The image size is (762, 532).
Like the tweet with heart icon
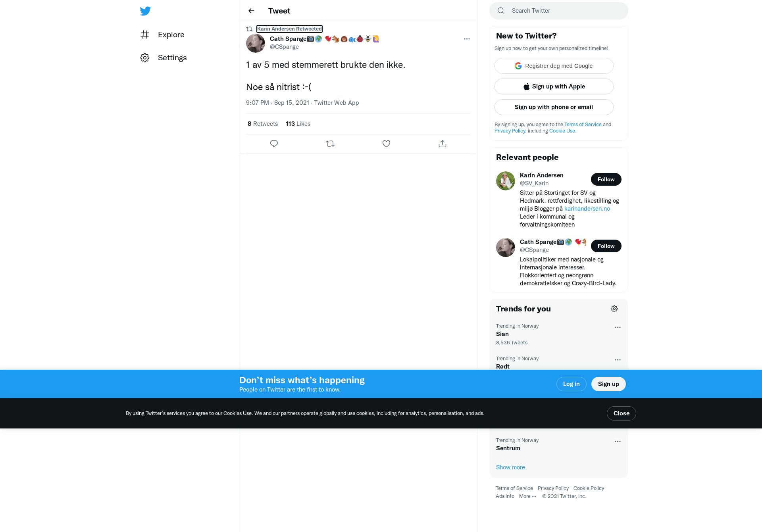click(386, 144)
